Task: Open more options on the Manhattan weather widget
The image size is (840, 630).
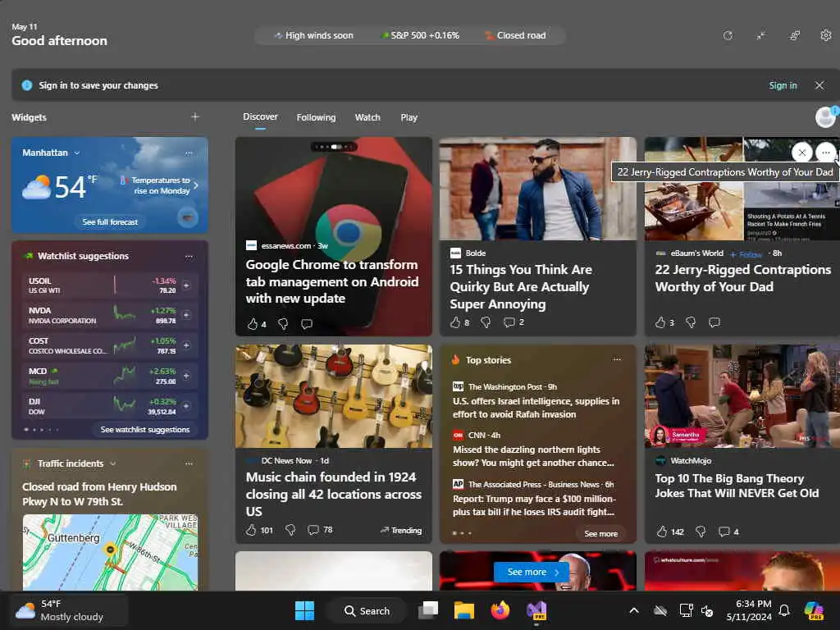Action: [189, 153]
